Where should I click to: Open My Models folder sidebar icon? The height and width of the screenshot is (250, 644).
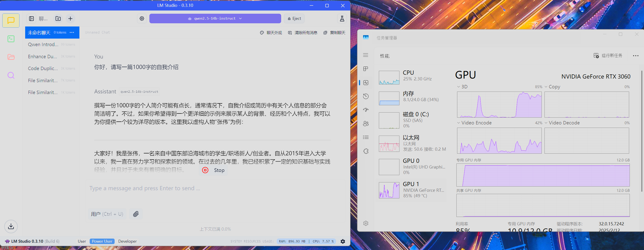click(x=11, y=57)
